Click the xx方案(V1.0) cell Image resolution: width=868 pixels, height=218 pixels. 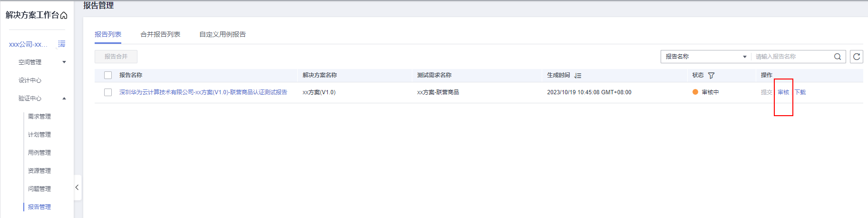point(319,92)
